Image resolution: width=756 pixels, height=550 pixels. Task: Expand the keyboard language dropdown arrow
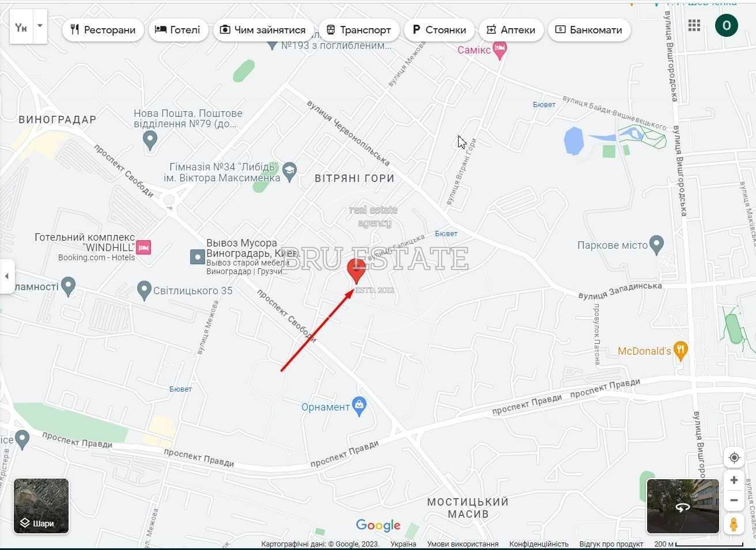click(x=40, y=26)
